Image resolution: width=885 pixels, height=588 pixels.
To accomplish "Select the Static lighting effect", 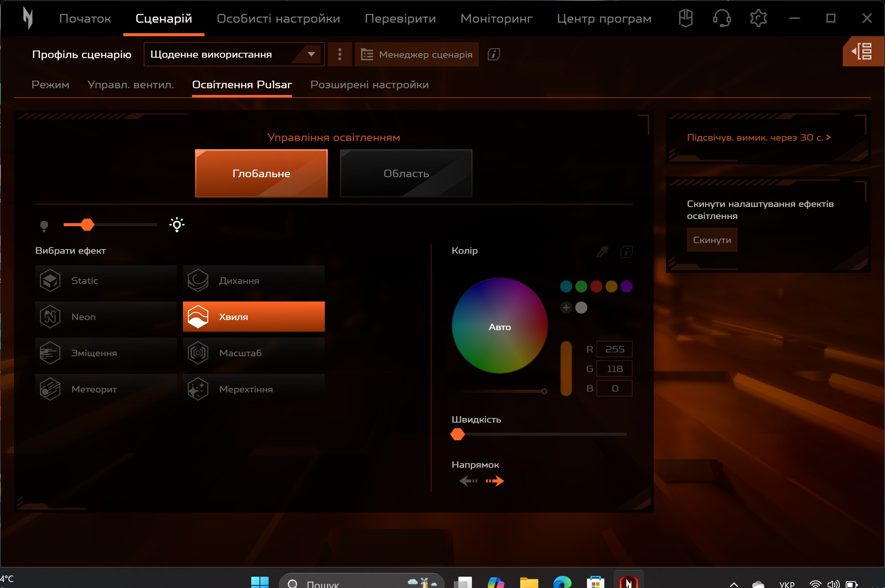I will tap(106, 280).
